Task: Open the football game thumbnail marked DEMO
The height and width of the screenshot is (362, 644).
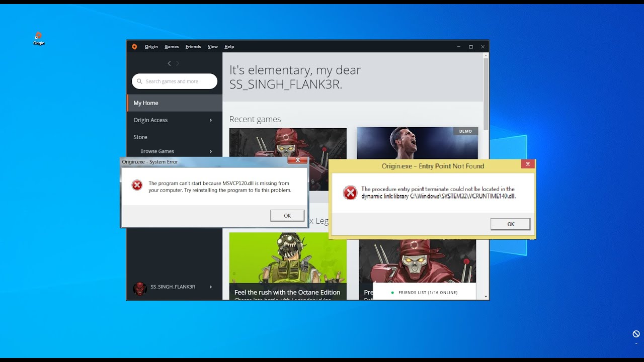Action: coord(417,143)
